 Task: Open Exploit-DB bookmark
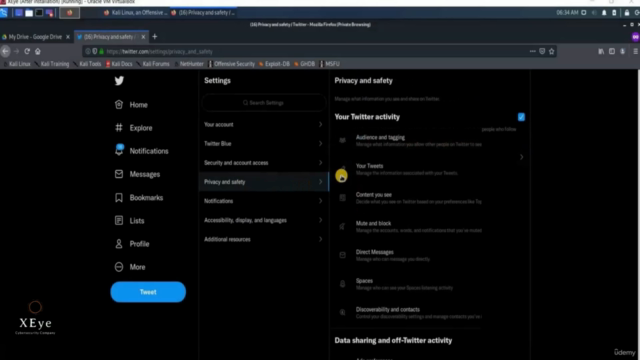coord(274,64)
